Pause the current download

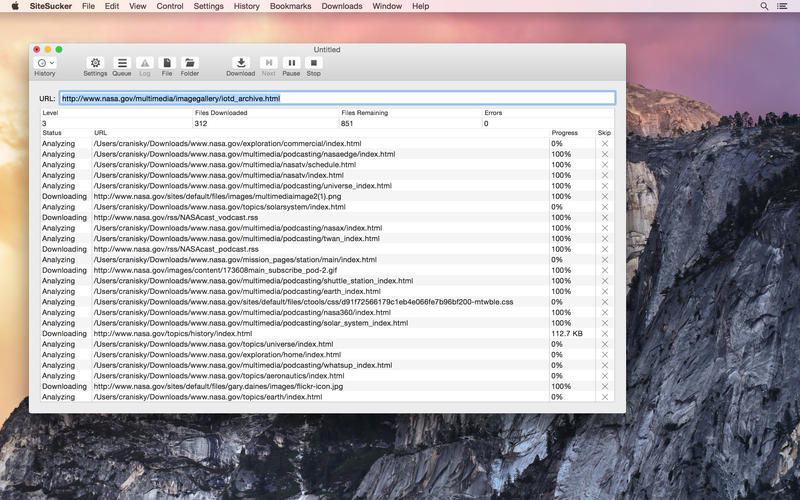point(291,63)
